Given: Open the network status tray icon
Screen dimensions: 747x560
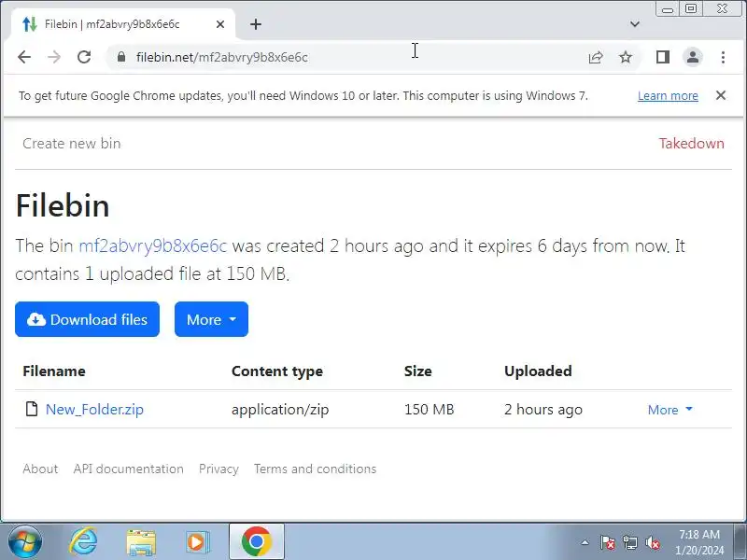Looking at the screenshot, I should pyautogui.click(x=629, y=542).
